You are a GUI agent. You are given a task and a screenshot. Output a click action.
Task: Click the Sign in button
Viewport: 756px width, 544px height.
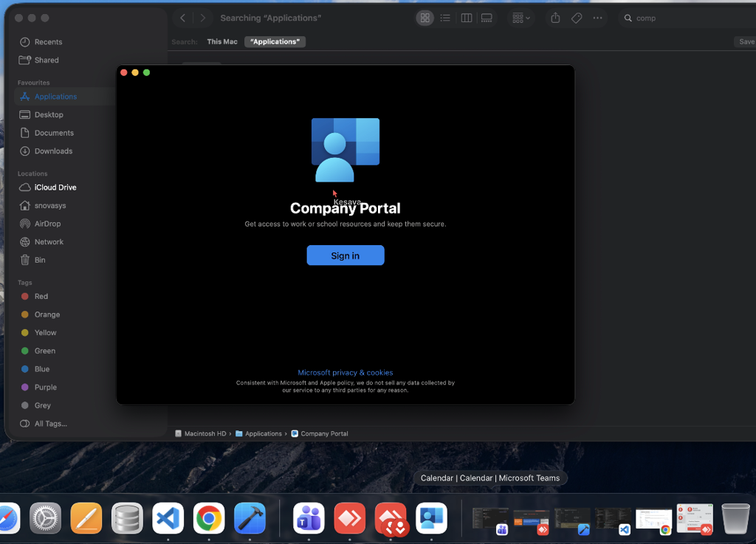coord(345,255)
